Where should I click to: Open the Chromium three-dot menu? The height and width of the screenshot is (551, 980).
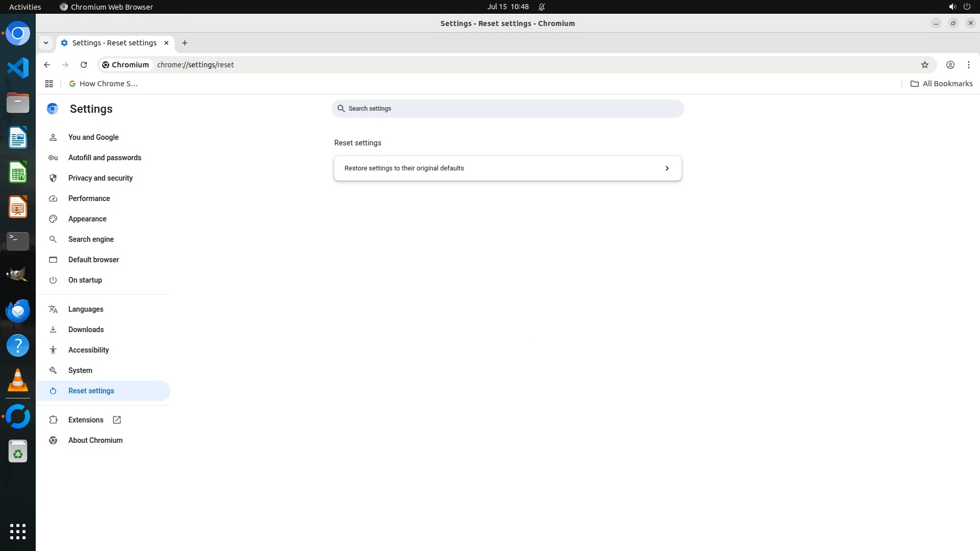(968, 65)
